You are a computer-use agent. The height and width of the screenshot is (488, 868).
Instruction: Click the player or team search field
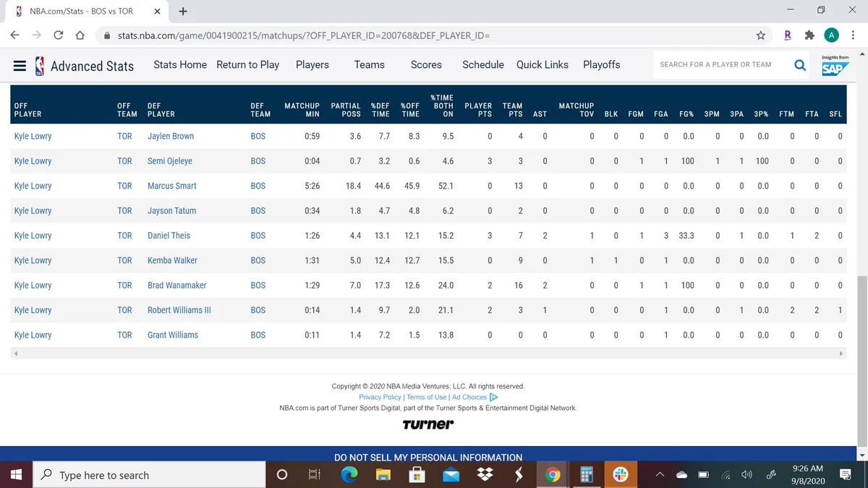722,64
